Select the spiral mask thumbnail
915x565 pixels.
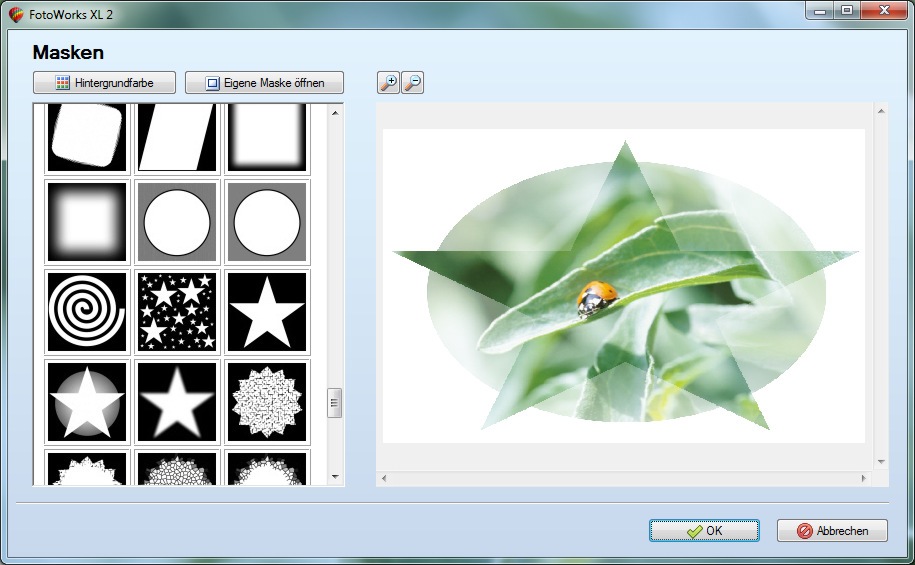click(x=87, y=312)
